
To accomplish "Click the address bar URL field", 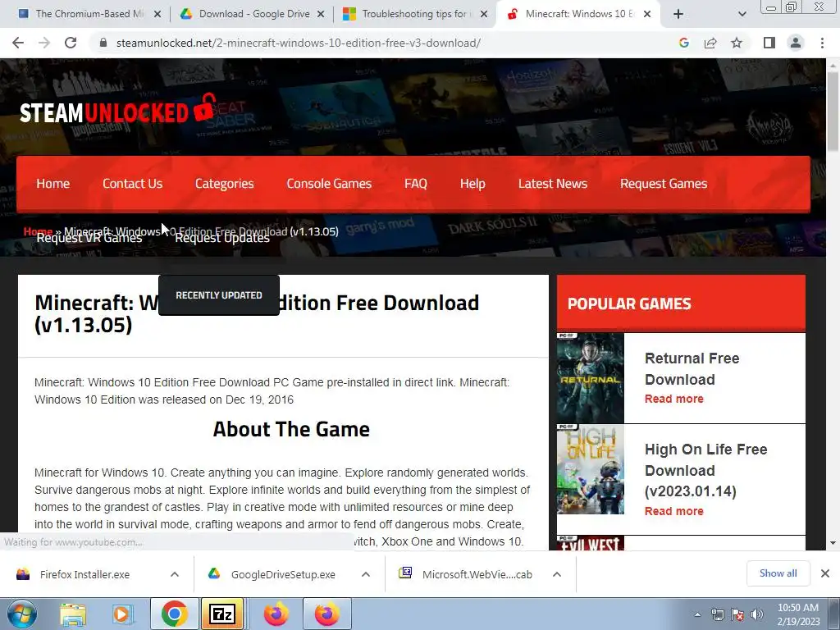I will point(299,43).
